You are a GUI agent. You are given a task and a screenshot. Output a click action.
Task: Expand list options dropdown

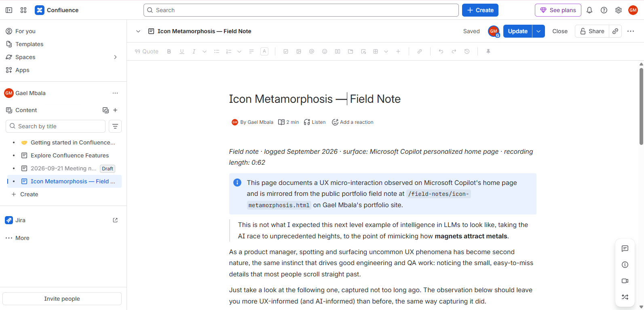pyautogui.click(x=239, y=51)
